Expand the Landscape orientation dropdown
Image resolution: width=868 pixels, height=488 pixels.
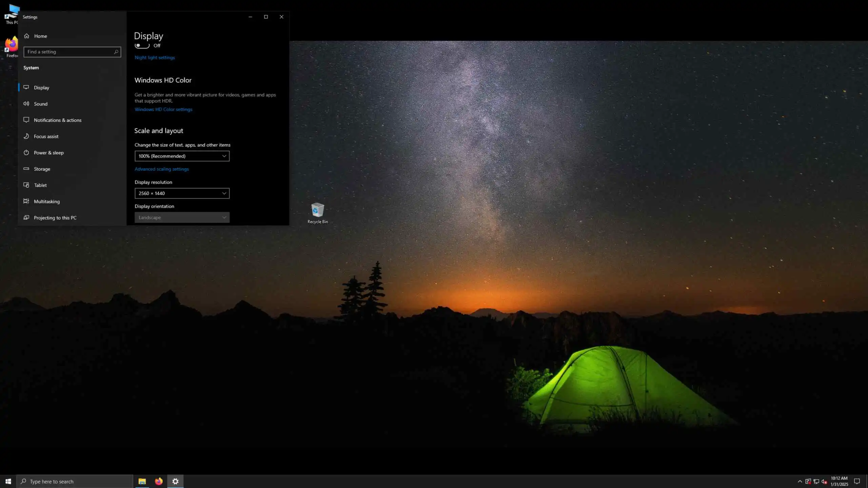coord(182,217)
